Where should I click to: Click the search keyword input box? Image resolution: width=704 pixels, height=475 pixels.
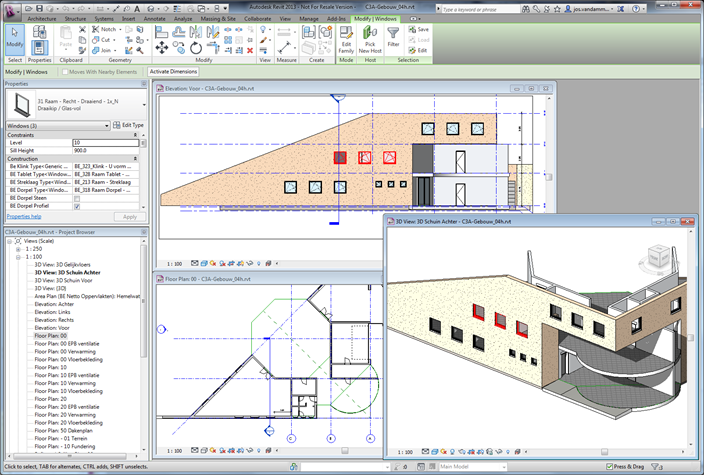tap(480, 9)
